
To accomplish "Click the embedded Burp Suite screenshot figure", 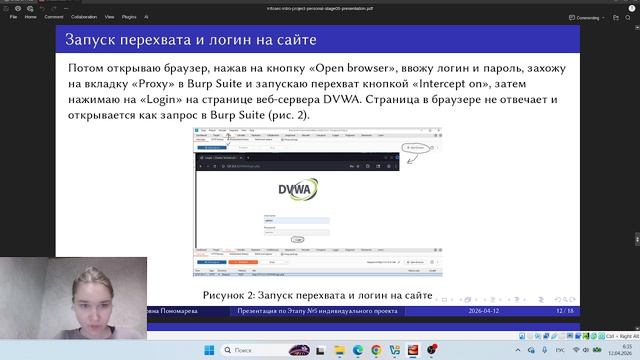I will (x=318, y=202).
